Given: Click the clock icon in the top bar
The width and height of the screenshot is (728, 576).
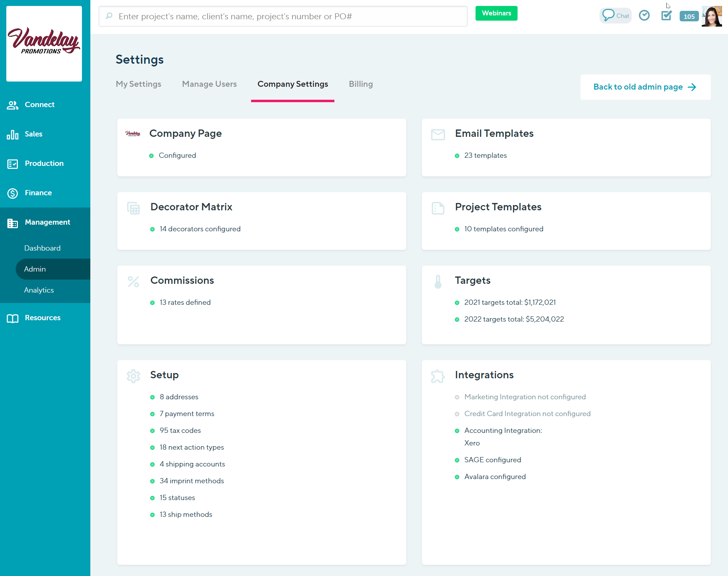Looking at the screenshot, I should [644, 15].
